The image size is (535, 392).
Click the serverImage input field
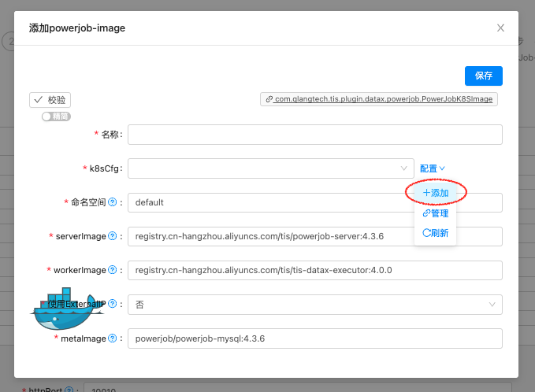(314, 236)
